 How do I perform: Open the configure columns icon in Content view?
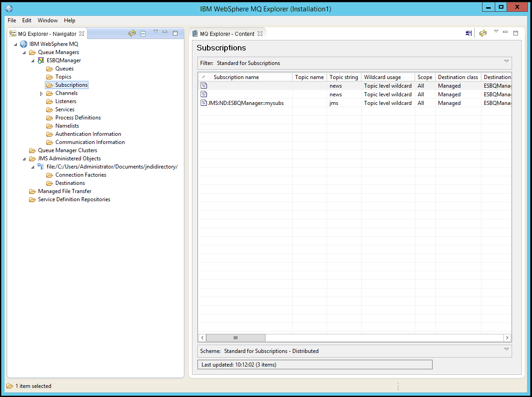tap(468, 33)
